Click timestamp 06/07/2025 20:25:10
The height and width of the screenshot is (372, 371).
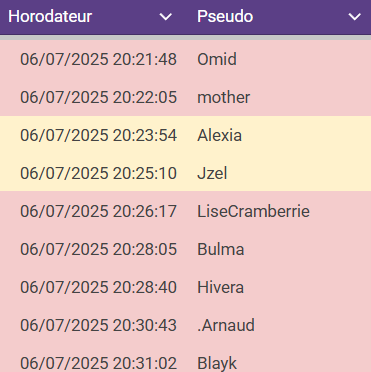[98, 173]
